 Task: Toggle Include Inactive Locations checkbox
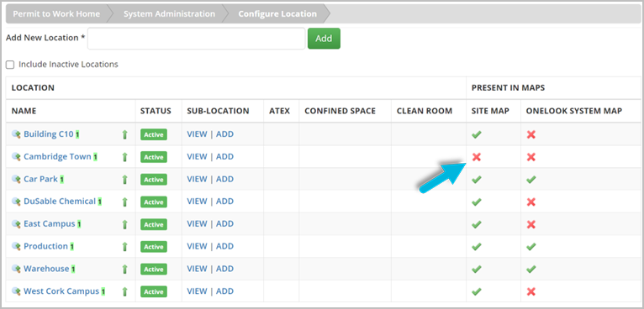(10, 65)
